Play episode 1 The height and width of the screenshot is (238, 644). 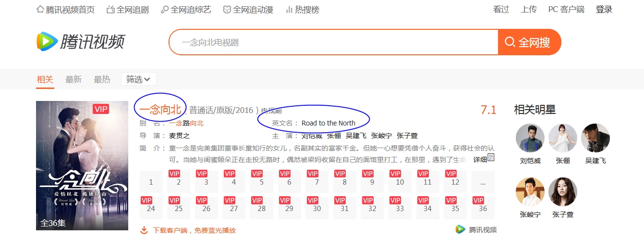click(x=151, y=182)
